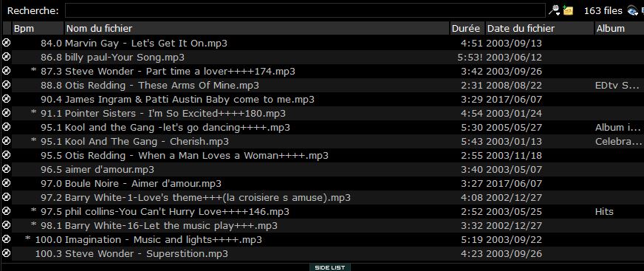
Task: Open the SIDE LIST panel button
Action: click(x=330, y=267)
